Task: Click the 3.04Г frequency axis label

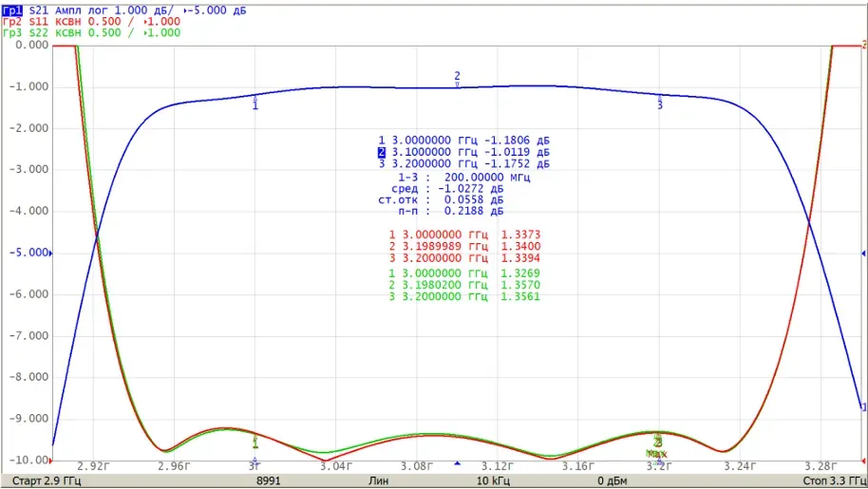Action: [x=336, y=466]
